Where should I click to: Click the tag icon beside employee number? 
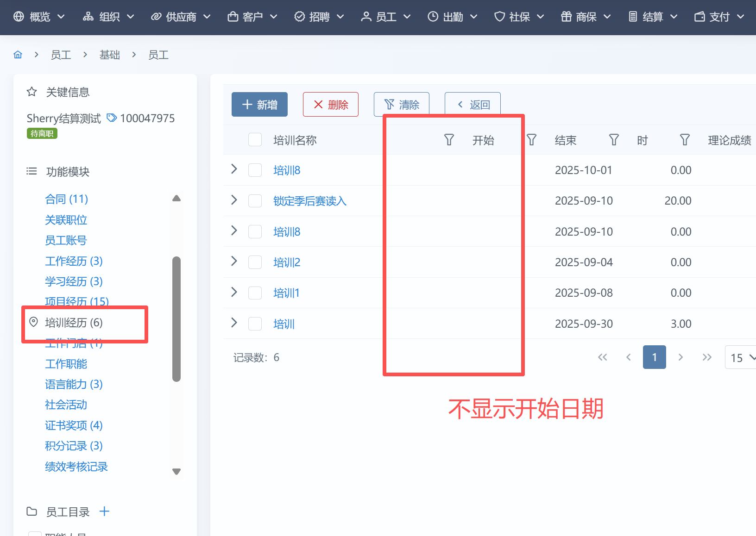[112, 118]
